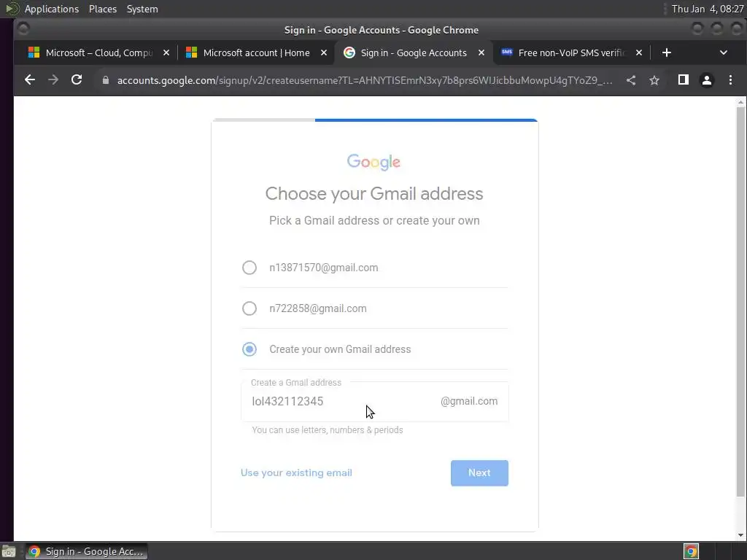Click the address bar URL
This screenshot has width=747, height=560.
click(365, 80)
